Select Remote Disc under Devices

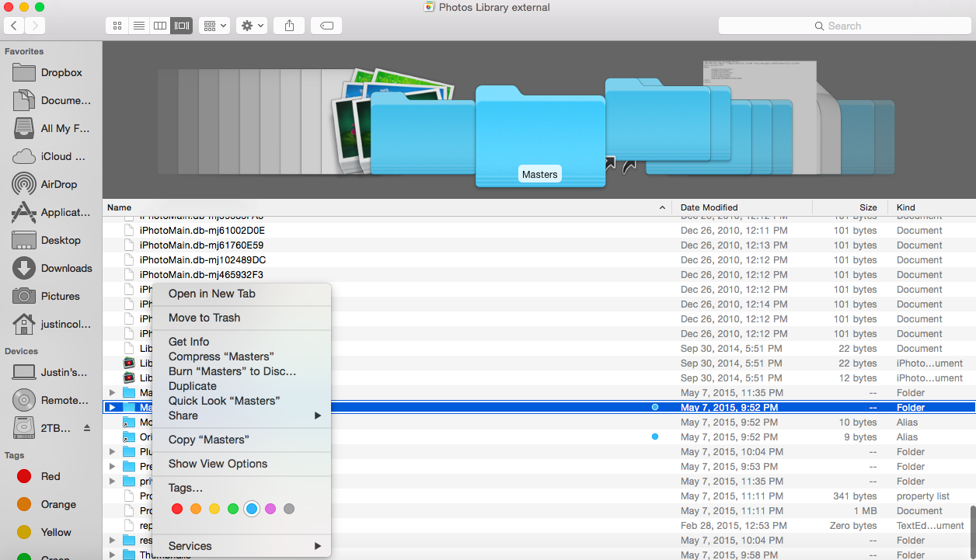[51, 400]
